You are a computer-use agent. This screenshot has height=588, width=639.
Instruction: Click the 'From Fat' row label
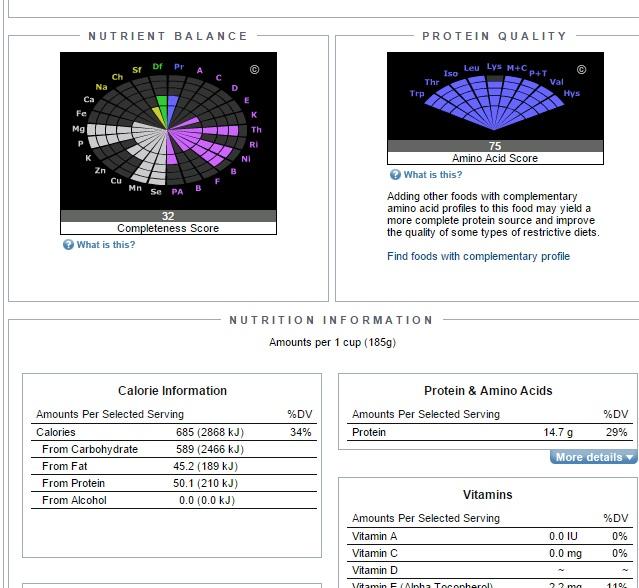click(x=64, y=466)
